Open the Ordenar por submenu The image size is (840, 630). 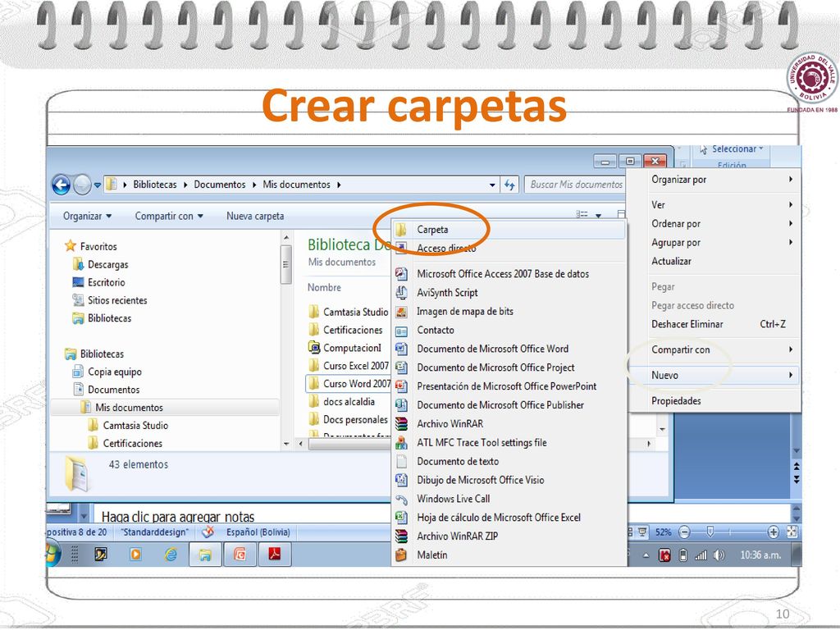coord(714,223)
